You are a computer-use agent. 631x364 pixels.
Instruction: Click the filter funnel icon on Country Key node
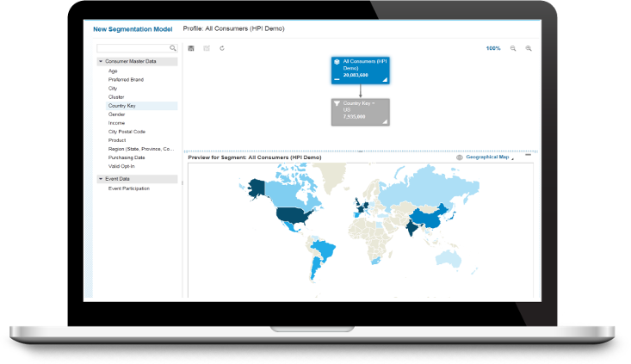coord(337,103)
